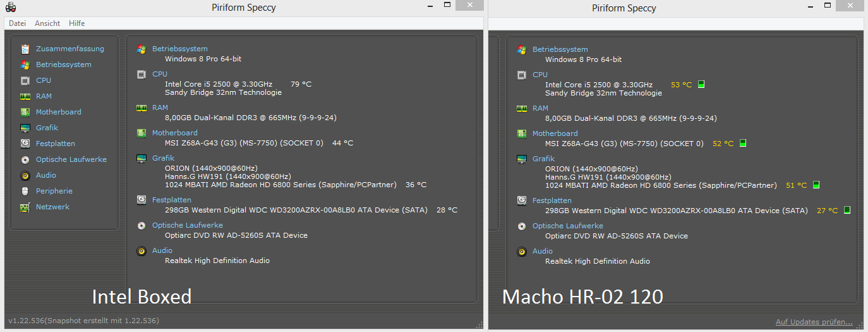The width and height of the screenshot is (868, 332).
Task: Open RAM heading in left window summary
Action: [x=160, y=108]
